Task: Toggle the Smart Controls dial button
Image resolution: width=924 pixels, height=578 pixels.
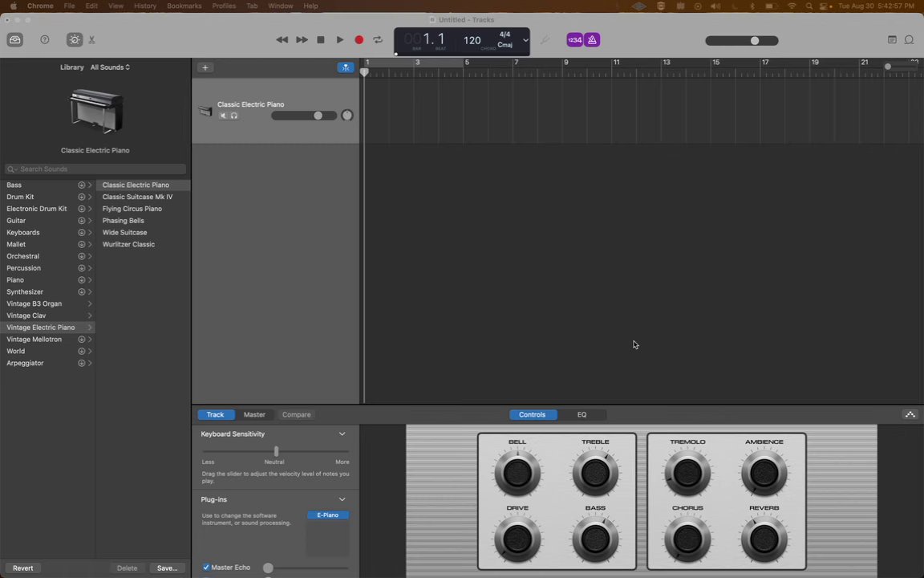Action: (x=75, y=39)
